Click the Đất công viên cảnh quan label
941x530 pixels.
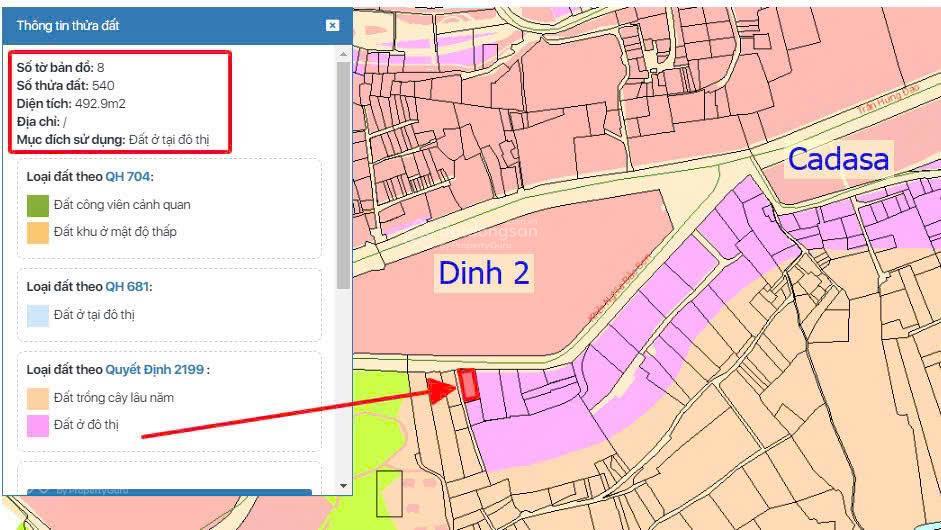[122, 205]
